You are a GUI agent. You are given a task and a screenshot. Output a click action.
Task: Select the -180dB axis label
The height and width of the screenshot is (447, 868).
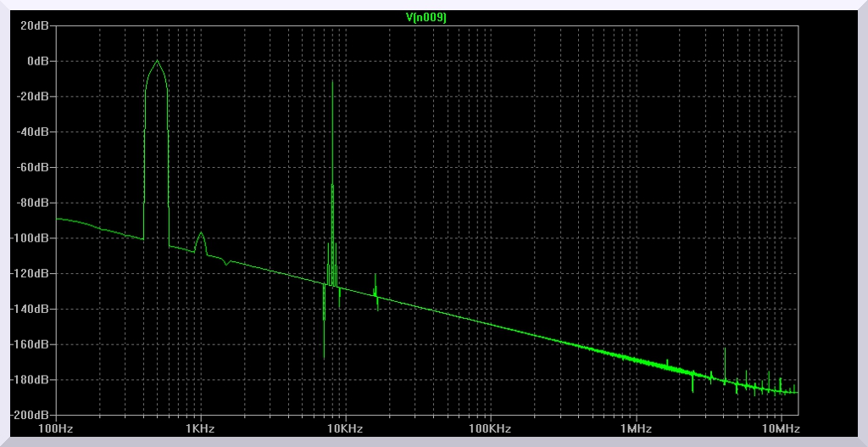coord(34,380)
